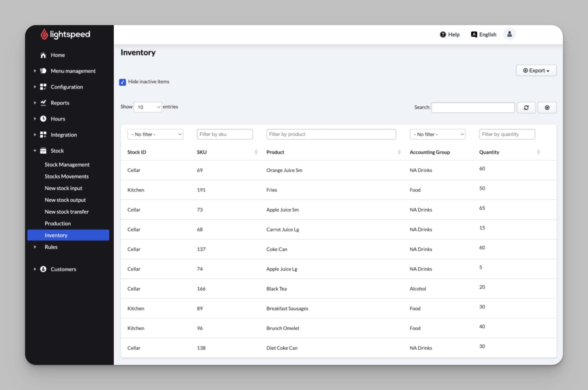Expand the Reports section arrow

[x=35, y=103]
